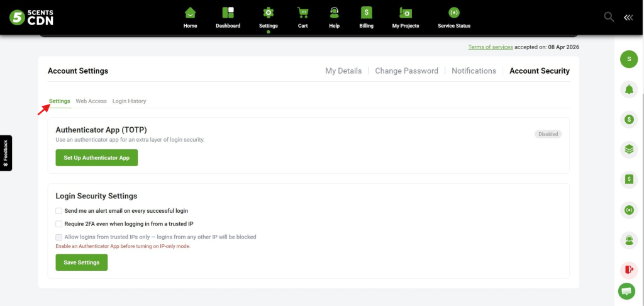This screenshot has width=644, height=306.
Task: Select the Settings sub-tab
Action: [x=60, y=101]
